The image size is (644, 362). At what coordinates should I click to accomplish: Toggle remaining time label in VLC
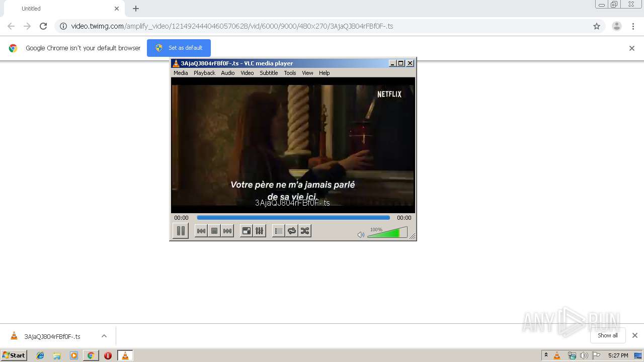[x=404, y=218]
